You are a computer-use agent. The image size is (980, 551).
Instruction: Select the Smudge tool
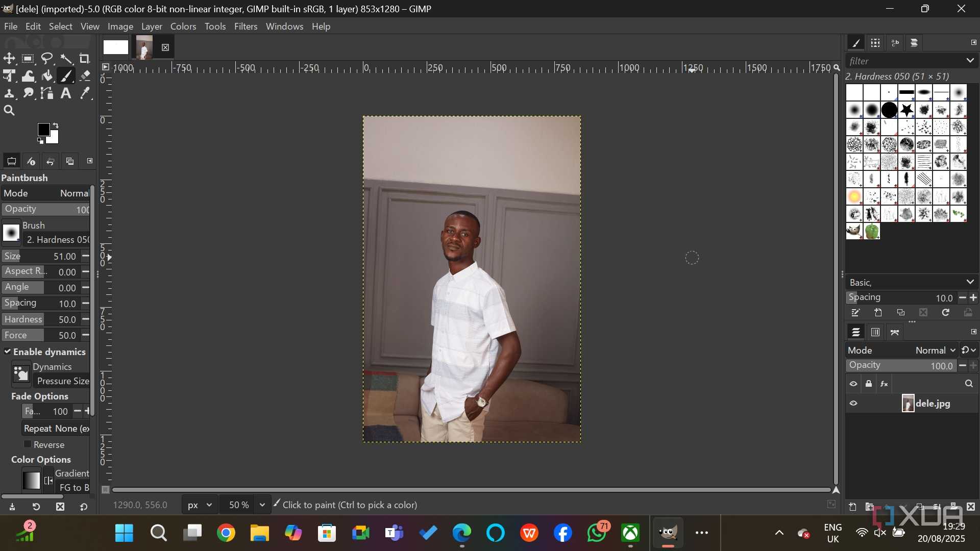pyautogui.click(x=28, y=93)
